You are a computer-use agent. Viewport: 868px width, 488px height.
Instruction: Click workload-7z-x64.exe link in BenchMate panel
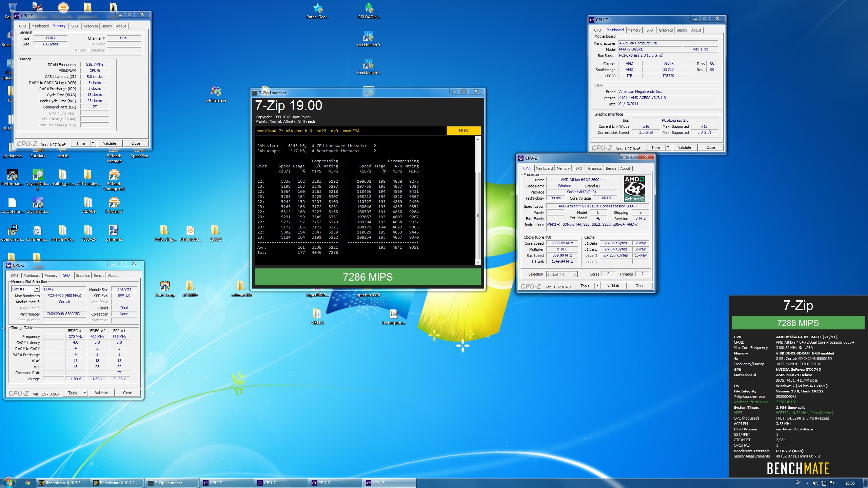(751, 402)
